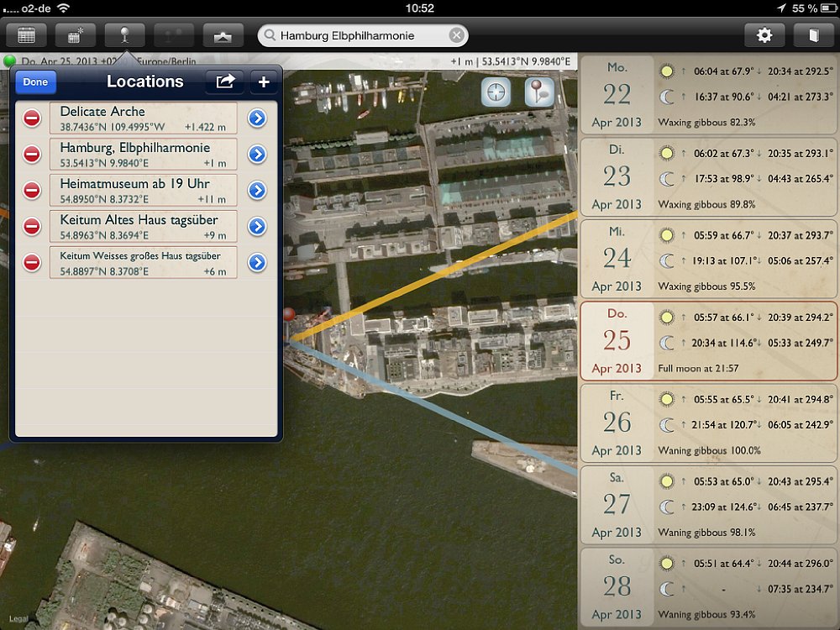Tap the Done button in Locations
This screenshot has height=630, width=840.
[x=35, y=82]
